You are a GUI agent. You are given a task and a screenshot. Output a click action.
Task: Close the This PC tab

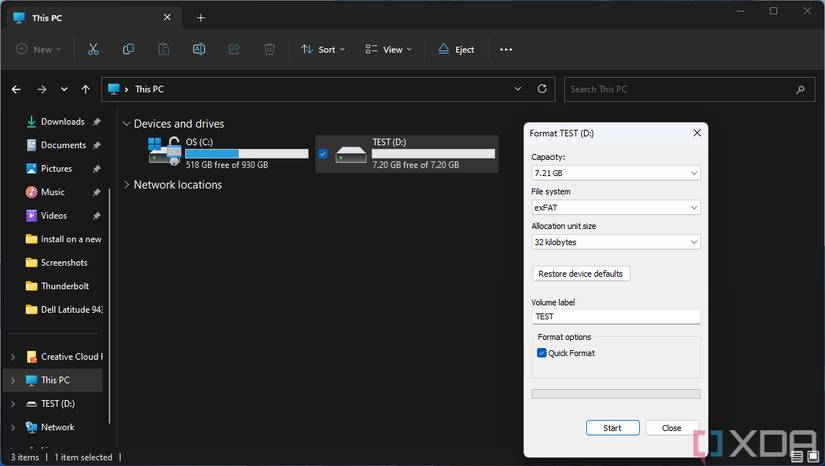[167, 17]
